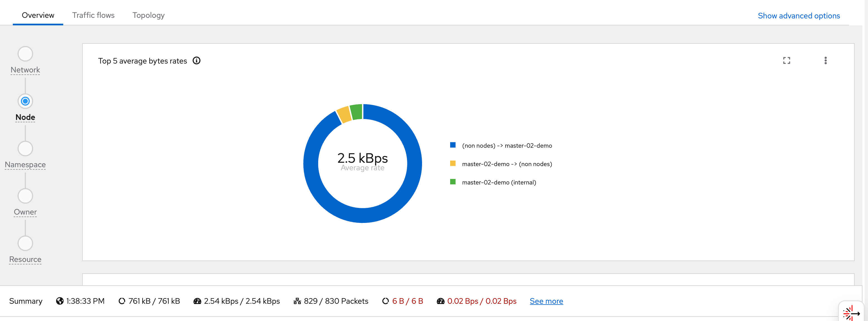This screenshot has width=868, height=321.
Task: Select the Resource scope radio
Action: [25, 244]
